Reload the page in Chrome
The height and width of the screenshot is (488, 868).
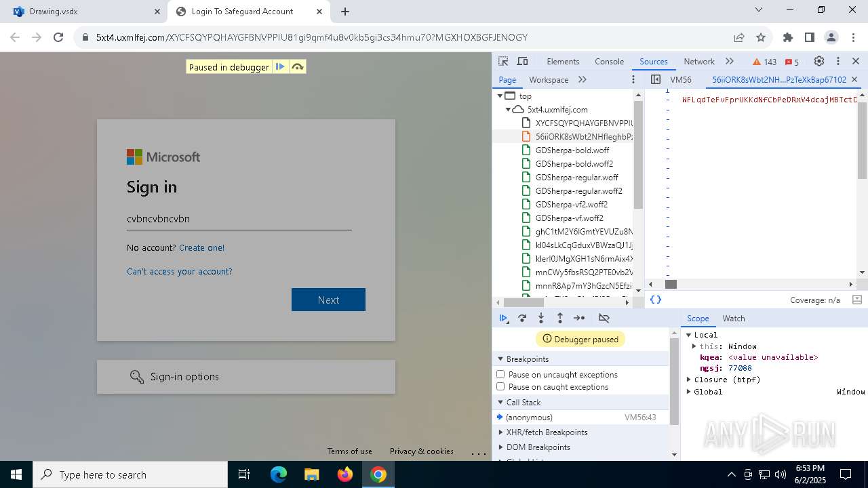pos(58,38)
